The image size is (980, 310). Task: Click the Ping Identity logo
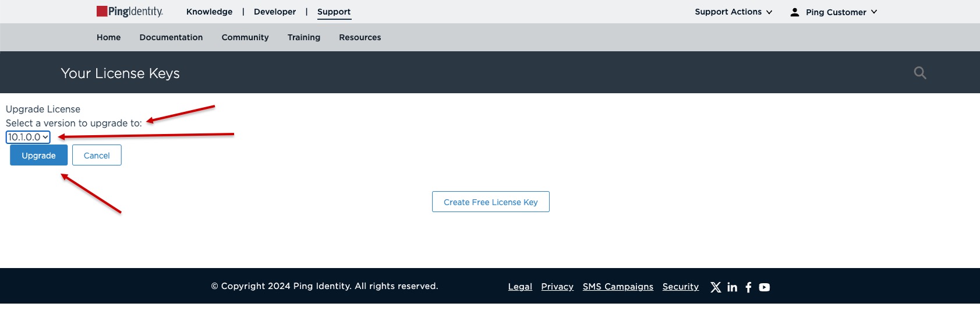129,12
